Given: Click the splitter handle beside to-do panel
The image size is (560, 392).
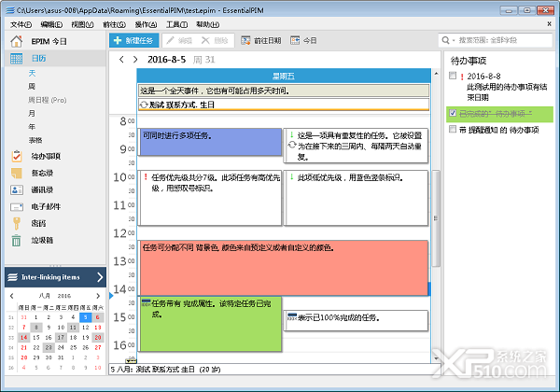Looking at the screenshot, I should coord(442,215).
